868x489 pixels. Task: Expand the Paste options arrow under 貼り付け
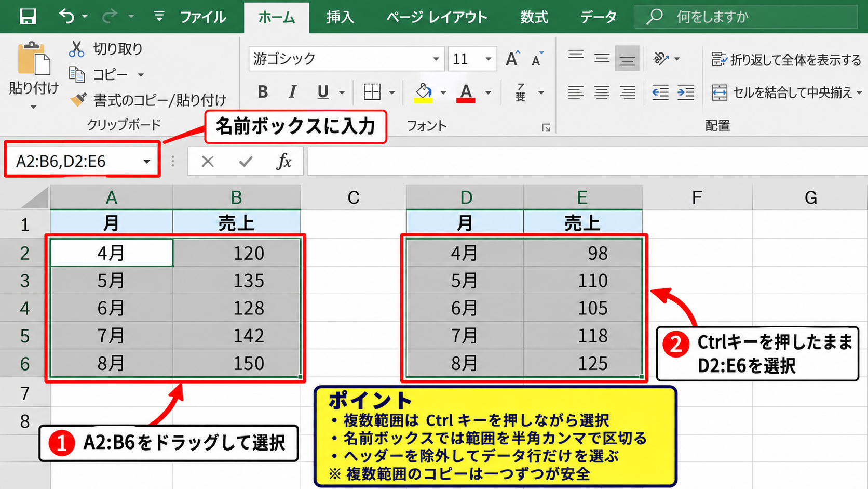pos(34,107)
